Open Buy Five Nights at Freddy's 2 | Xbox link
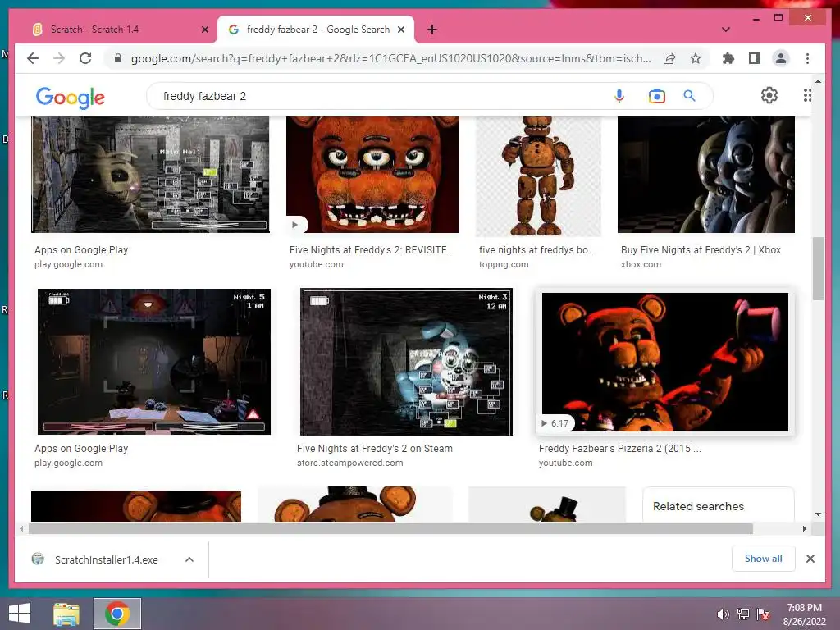 [701, 249]
